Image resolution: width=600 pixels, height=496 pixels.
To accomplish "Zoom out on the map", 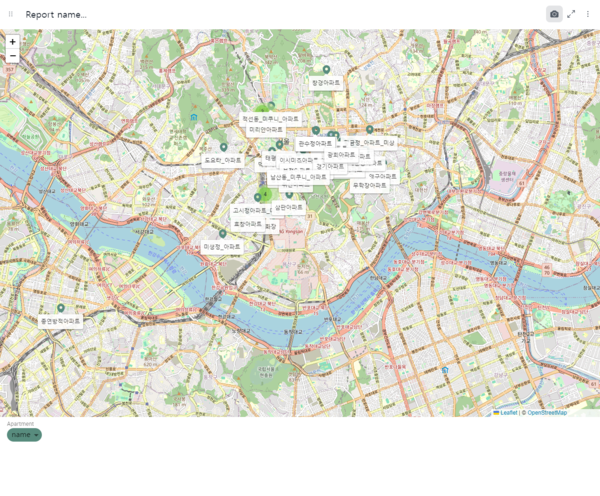I will (x=12, y=56).
